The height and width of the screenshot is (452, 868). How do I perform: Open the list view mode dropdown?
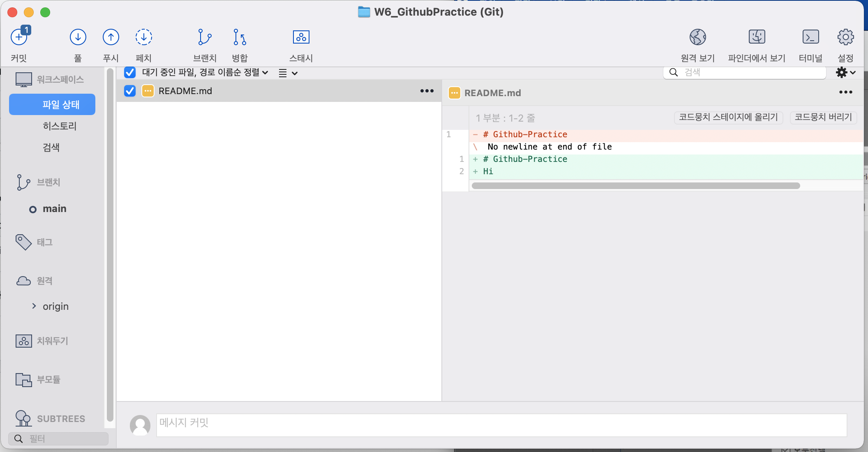(288, 73)
